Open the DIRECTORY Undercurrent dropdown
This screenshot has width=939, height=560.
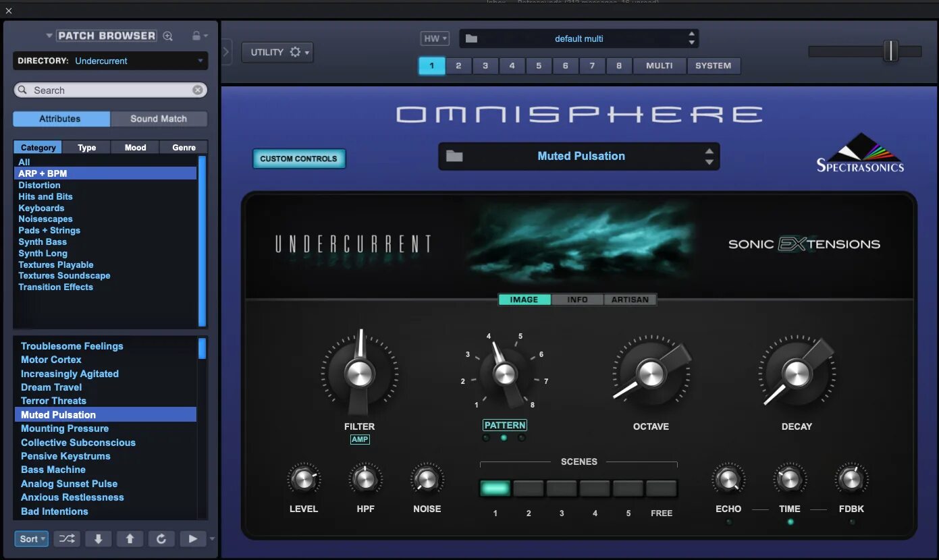(111, 61)
